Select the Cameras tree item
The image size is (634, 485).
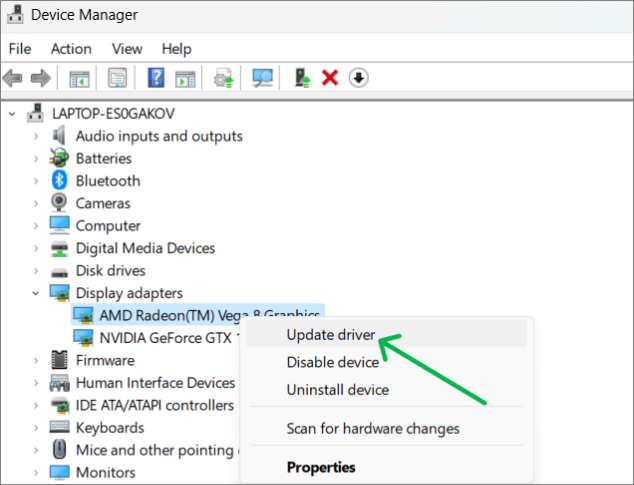point(103,203)
